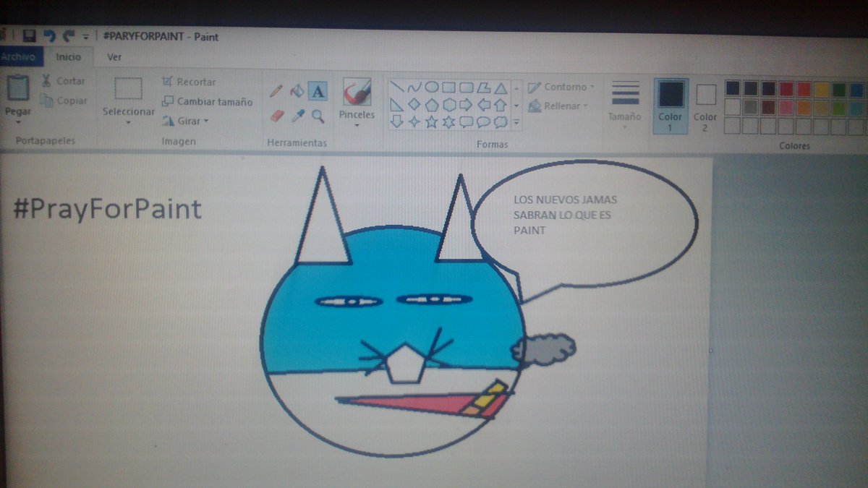Choose the Cloud callout shape
The width and height of the screenshot is (868, 488).
pos(500,122)
